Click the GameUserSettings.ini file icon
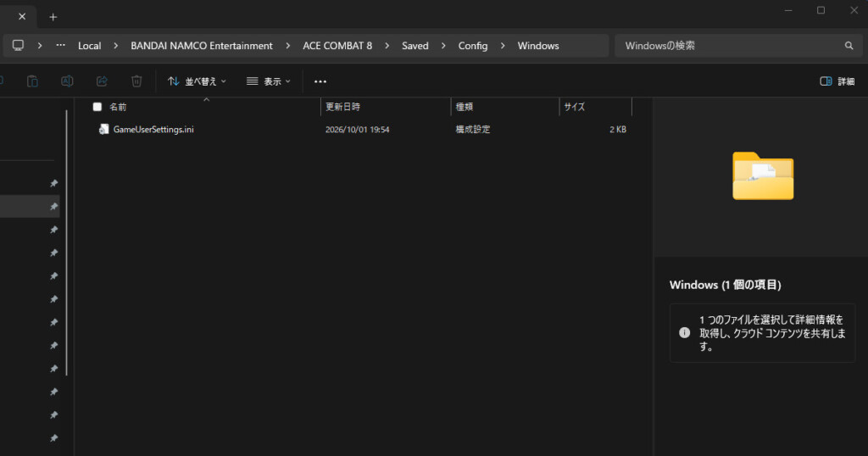 click(103, 130)
